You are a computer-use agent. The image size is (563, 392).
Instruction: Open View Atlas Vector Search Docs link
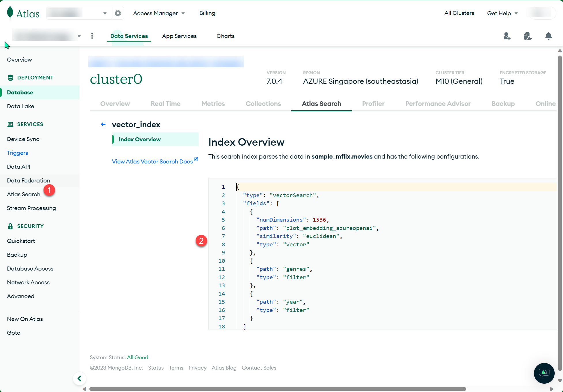155,161
